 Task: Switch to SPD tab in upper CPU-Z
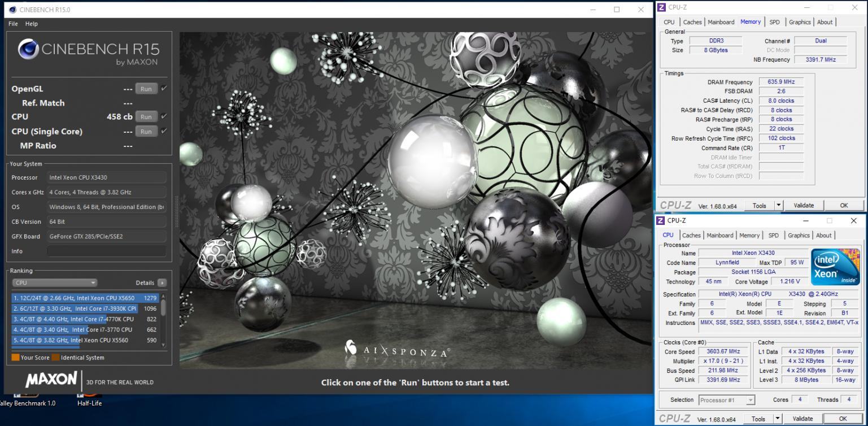point(774,22)
